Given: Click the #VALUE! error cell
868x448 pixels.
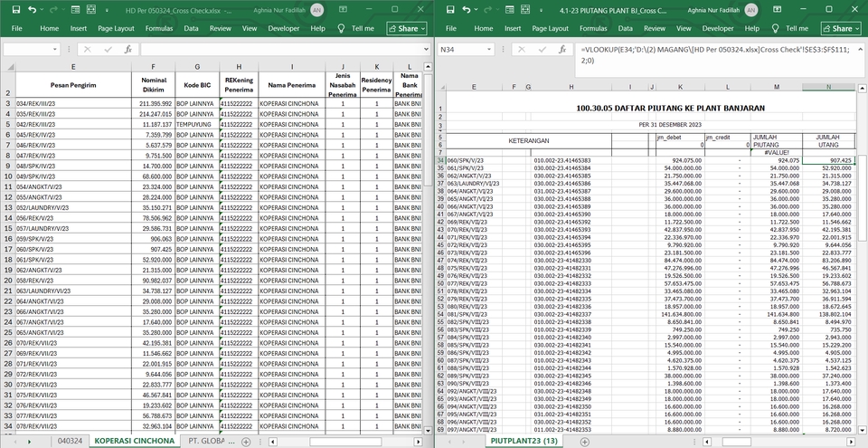Looking at the screenshot, I should click(776, 152).
